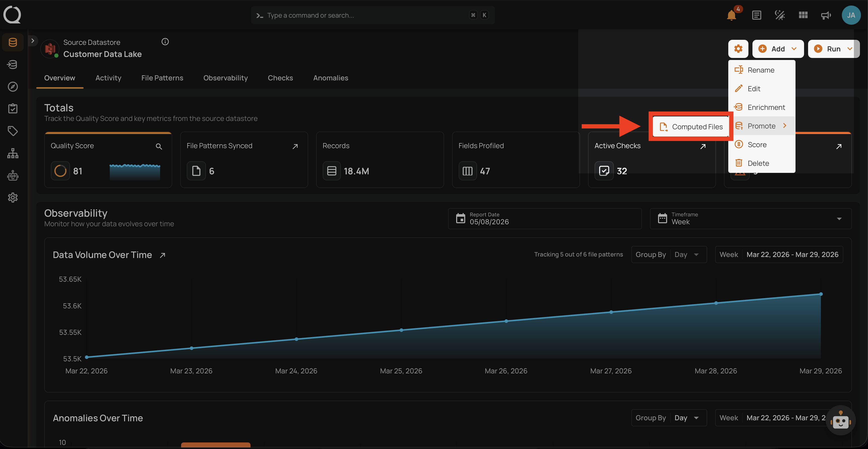Expand the Promote submenu
This screenshot has height=449, width=868.
[x=762, y=126]
